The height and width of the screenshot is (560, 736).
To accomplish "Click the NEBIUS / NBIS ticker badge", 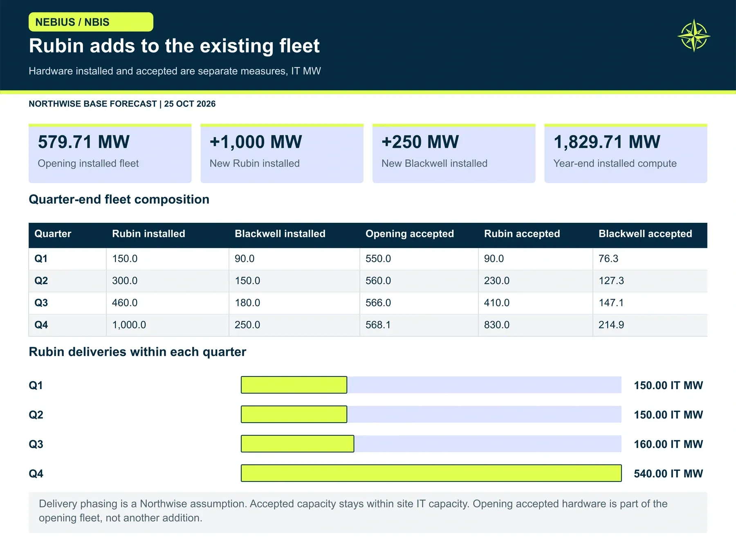I will tap(91, 22).
